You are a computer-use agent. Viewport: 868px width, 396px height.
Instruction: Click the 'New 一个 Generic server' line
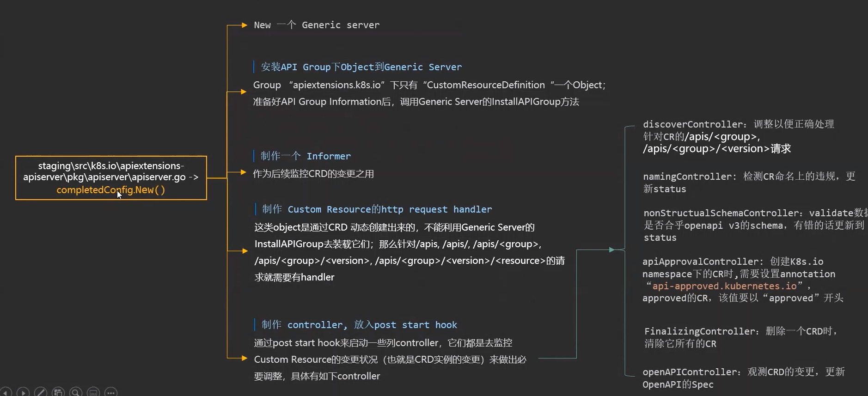tap(317, 25)
